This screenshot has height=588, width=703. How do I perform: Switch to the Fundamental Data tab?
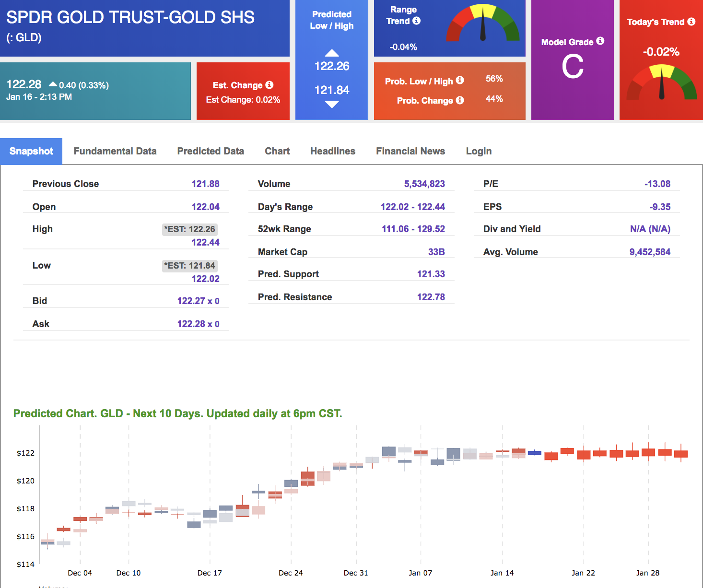point(115,151)
